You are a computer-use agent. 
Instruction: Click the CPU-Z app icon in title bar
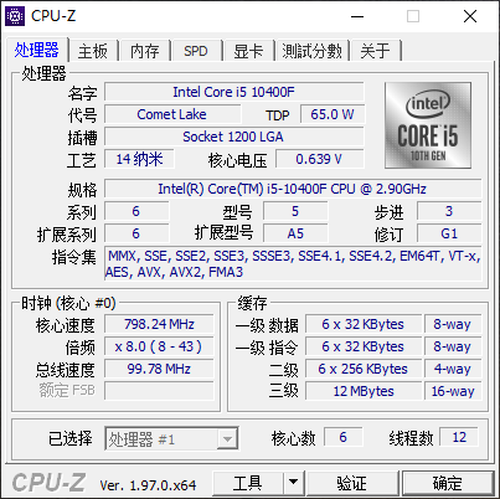(x=15, y=16)
